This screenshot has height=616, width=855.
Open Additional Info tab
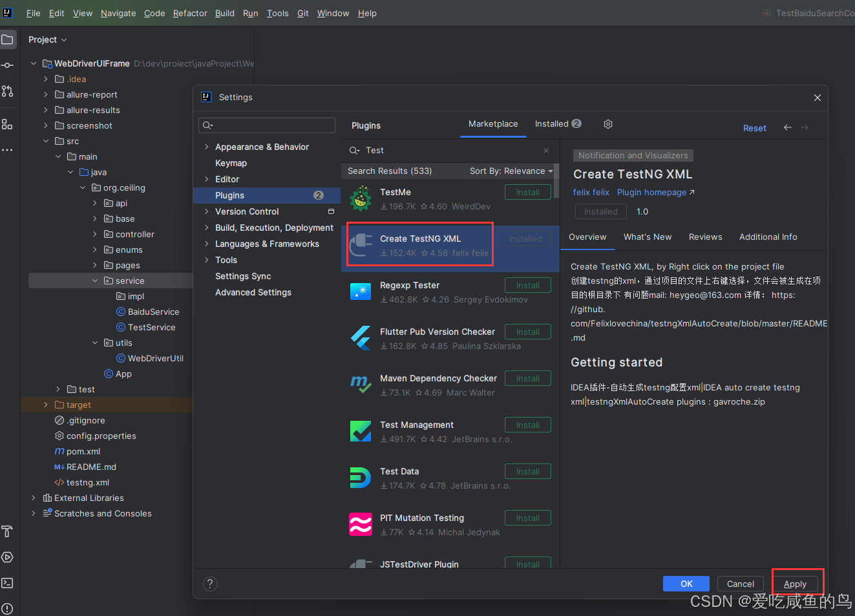coord(768,237)
